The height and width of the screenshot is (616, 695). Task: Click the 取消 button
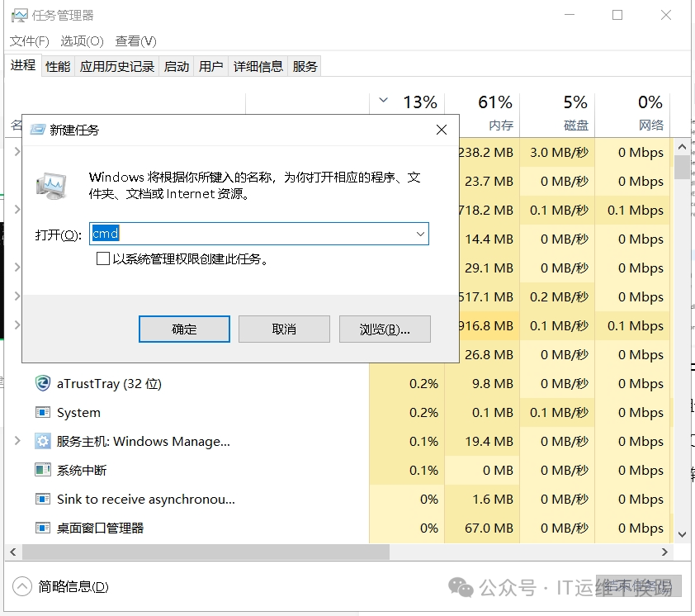(x=284, y=329)
